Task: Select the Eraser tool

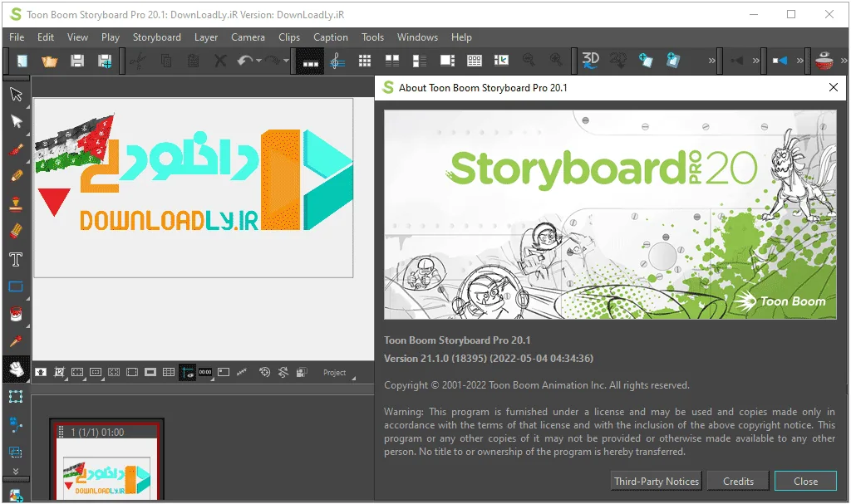Action: coord(17,232)
